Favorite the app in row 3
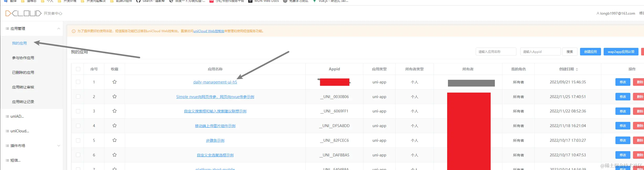Image resolution: width=644 pixels, height=170 pixels. tap(115, 111)
